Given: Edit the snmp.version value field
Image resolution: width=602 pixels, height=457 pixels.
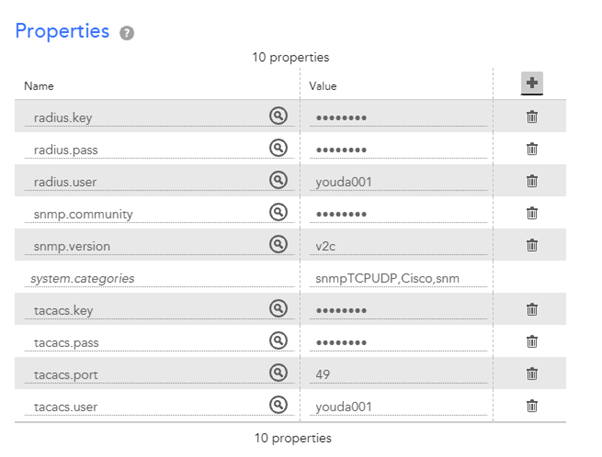Looking at the screenshot, I should point(399,246).
